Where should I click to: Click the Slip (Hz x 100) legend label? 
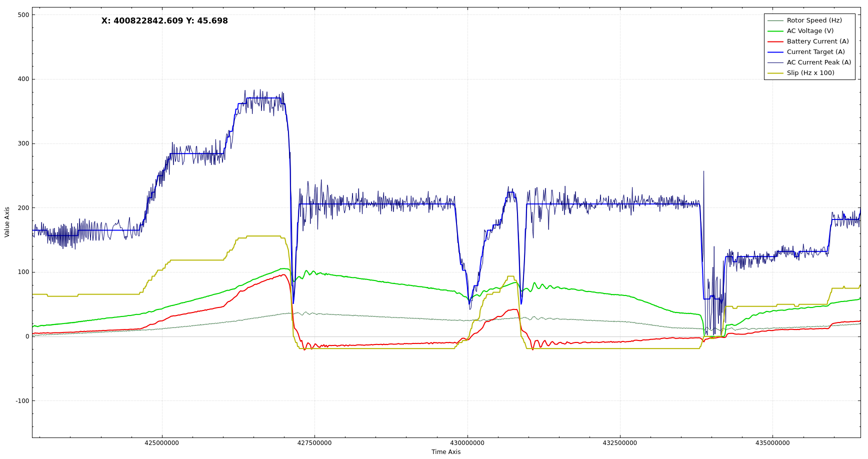point(810,73)
